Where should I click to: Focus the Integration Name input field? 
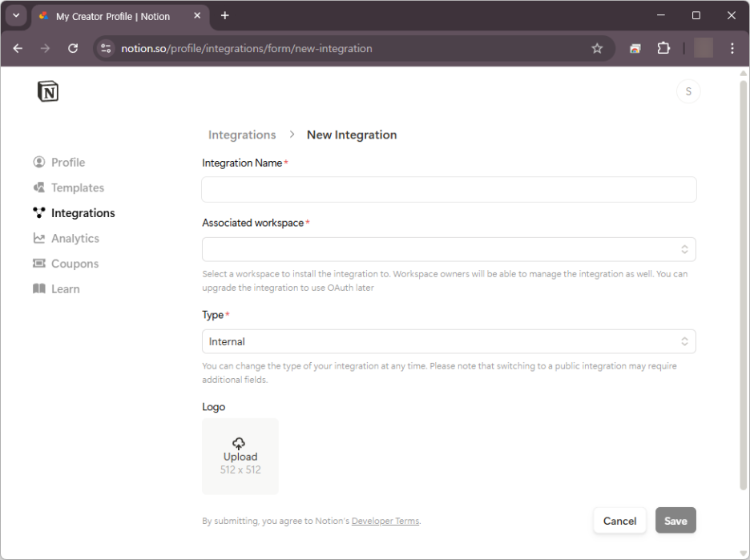click(449, 189)
